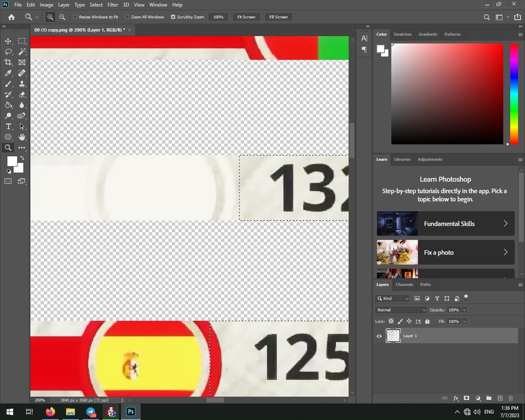The image size is (525, 420).
Task: Select the Eraser tool
Action: point(22,95)
